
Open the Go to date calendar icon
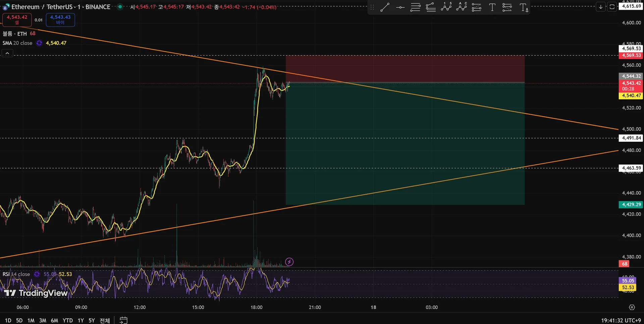click(123, 320)
